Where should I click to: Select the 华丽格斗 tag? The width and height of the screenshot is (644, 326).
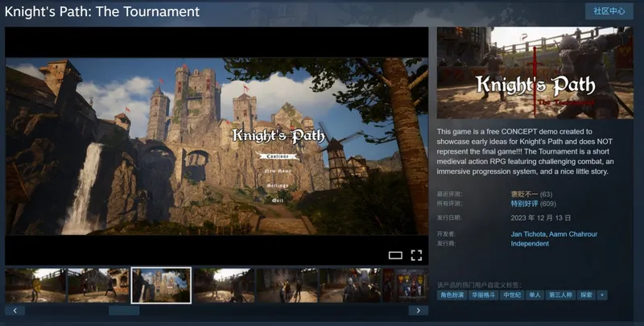483,295
